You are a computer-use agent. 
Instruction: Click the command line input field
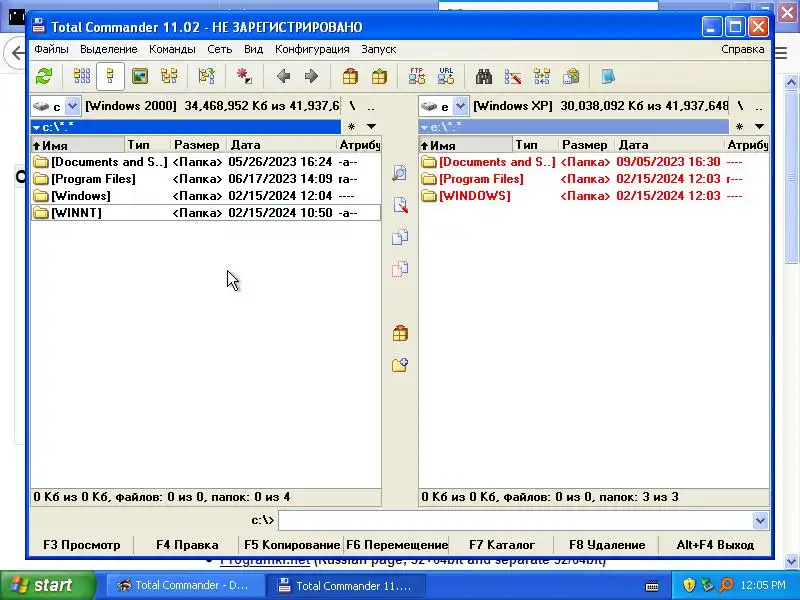(515, 520)
